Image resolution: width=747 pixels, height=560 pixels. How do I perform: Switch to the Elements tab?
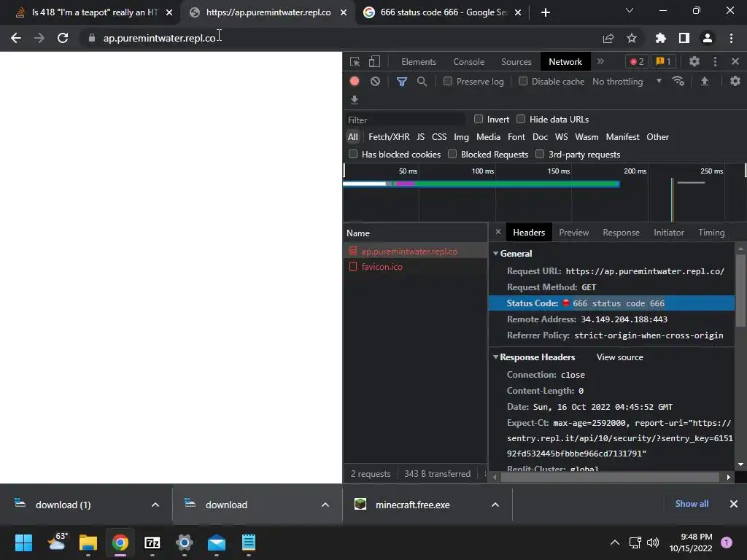tap(419, 62)
